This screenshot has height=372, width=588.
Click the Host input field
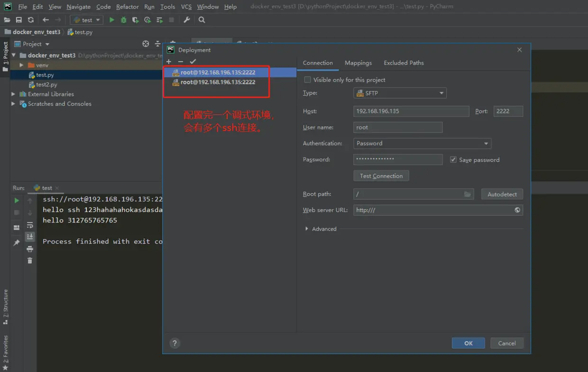tap(411, 111)
